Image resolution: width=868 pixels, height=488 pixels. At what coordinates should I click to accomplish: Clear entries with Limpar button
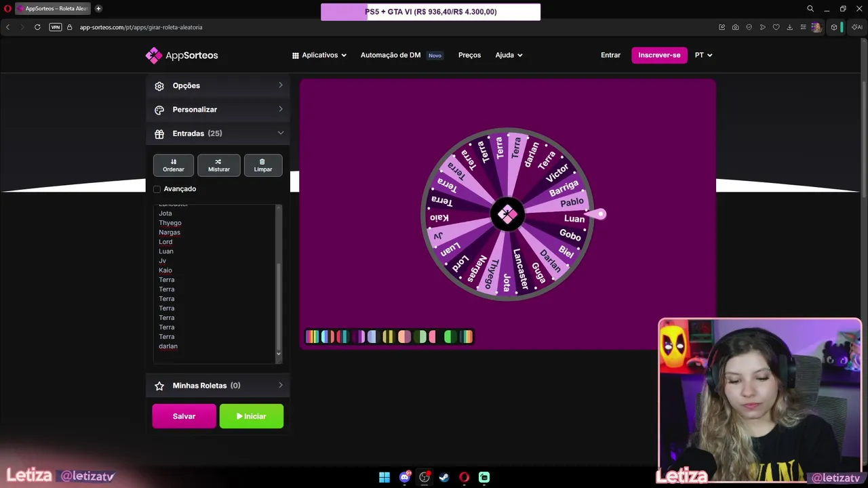pyautogui.click(x=263, y=165)
